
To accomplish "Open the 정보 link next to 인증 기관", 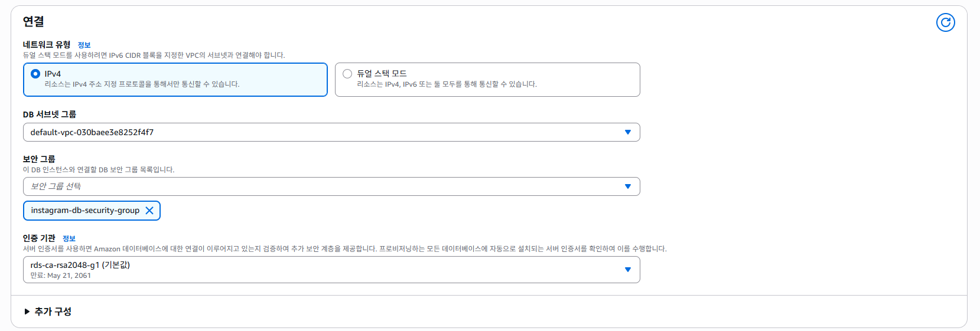I will pos(69,238).
